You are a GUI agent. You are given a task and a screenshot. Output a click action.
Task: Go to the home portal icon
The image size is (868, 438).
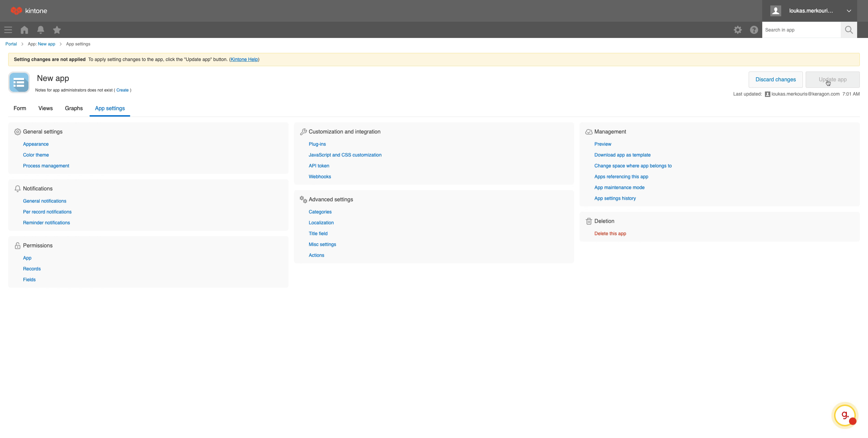point(24,30)
